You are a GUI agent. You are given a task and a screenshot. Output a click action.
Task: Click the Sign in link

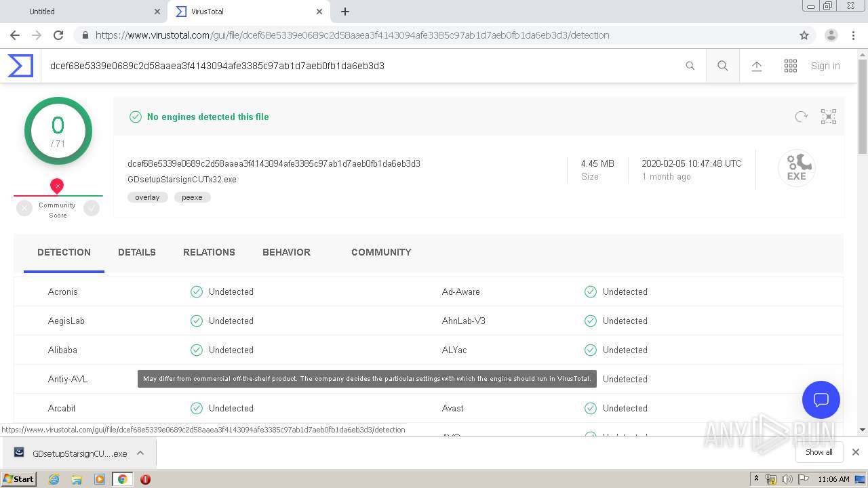click(x=825, y=66)
